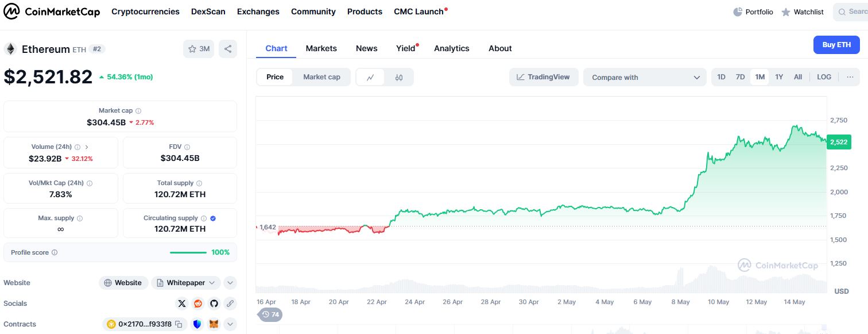Image resolution: width=868 pixels, height=334 pixels.
Task: Select the candlestick chart type
Action: pyautogui.click(x=399, y=77)
